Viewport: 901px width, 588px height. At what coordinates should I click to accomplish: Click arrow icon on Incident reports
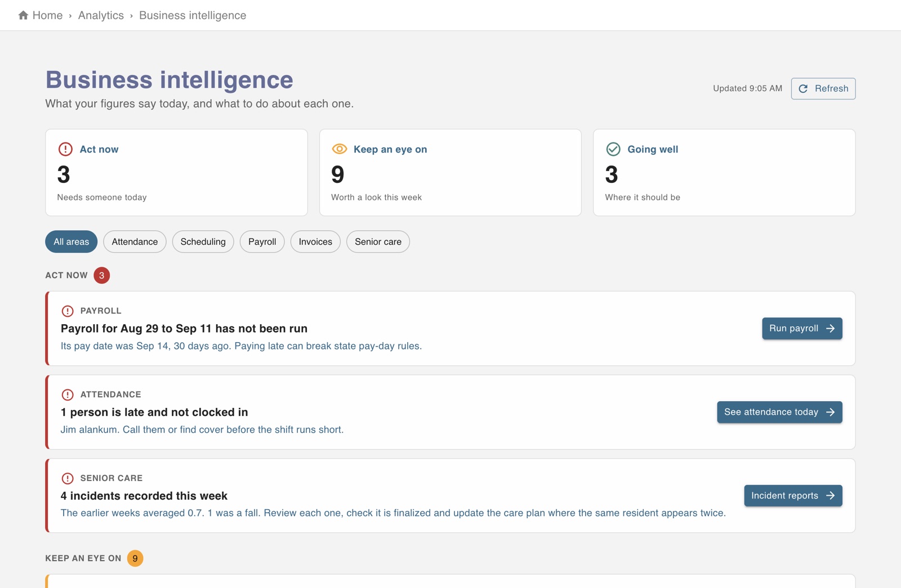tap(831, 496)
